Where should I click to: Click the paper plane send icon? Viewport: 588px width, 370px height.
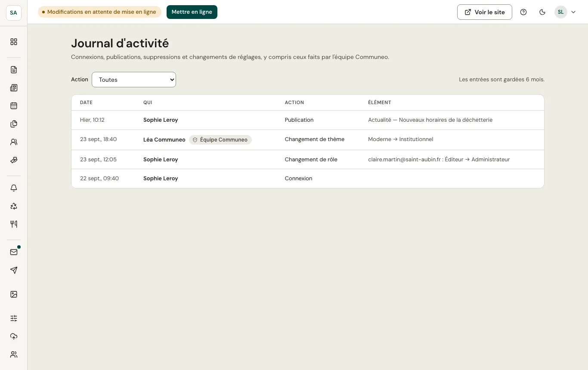pos(14,270)
